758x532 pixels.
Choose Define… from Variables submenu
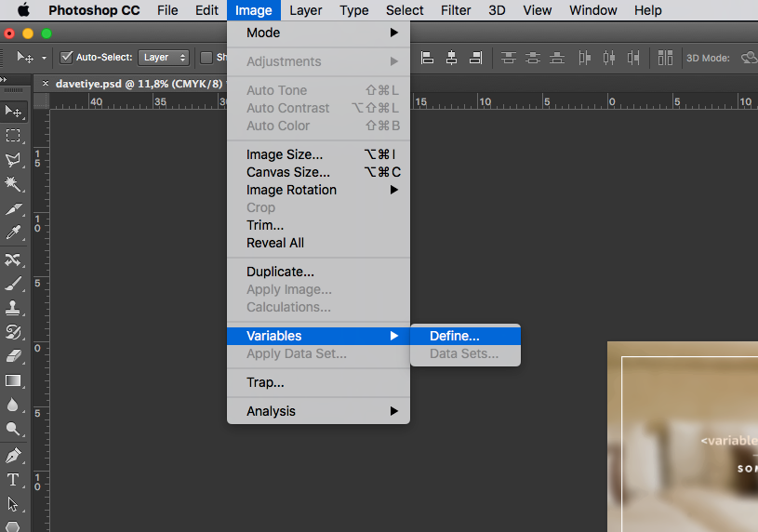(466, 336)
